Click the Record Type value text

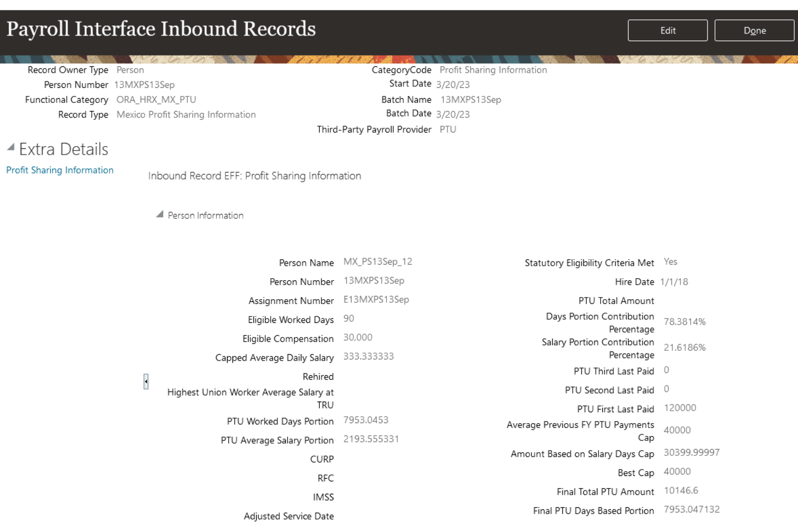[186, 115]
